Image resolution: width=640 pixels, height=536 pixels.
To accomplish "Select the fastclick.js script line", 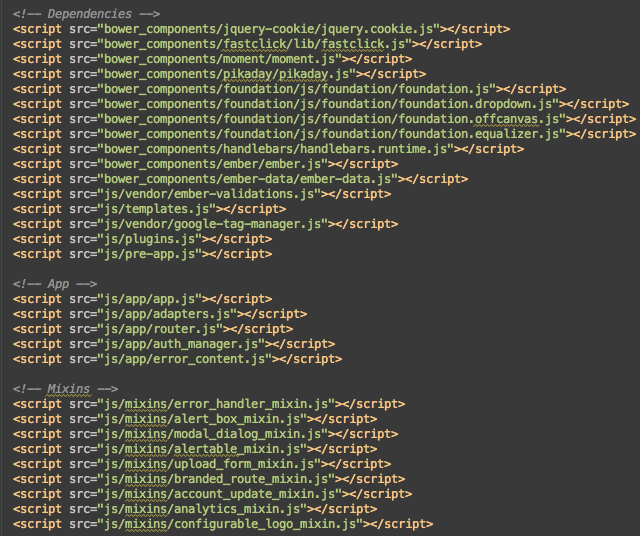I will pos(247,44).
